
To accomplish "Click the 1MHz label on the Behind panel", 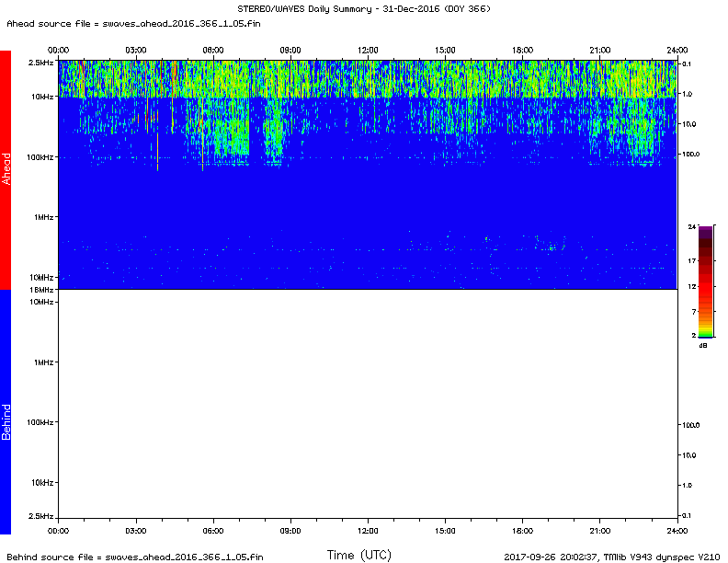I will pyautogui.click(x=43, y=362).
